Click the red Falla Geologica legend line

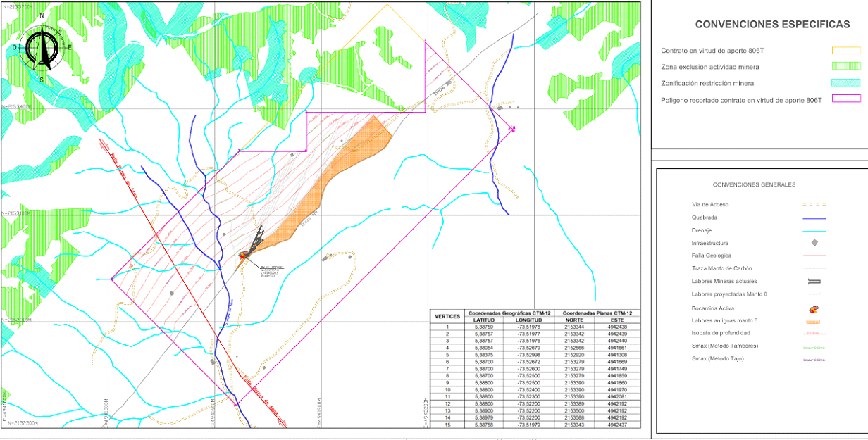814,256
